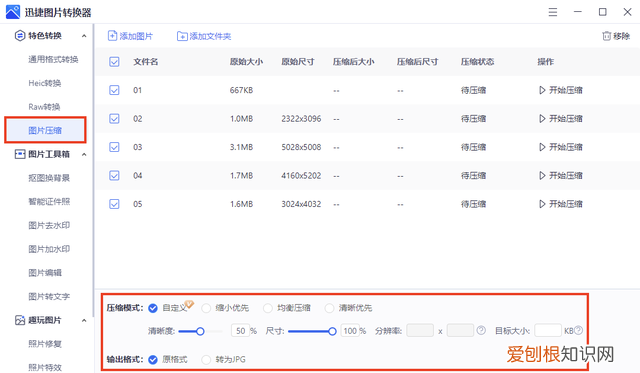
Task: Click the 分辨率 height input field
Action: pyautogui.click(x=460, y=330)
